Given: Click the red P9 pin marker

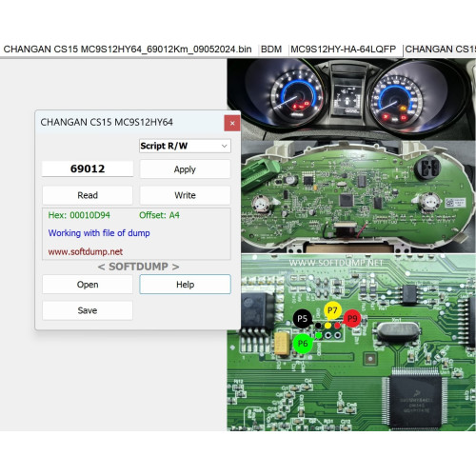Looking at the screenshot, I should [x=352, y=318].
